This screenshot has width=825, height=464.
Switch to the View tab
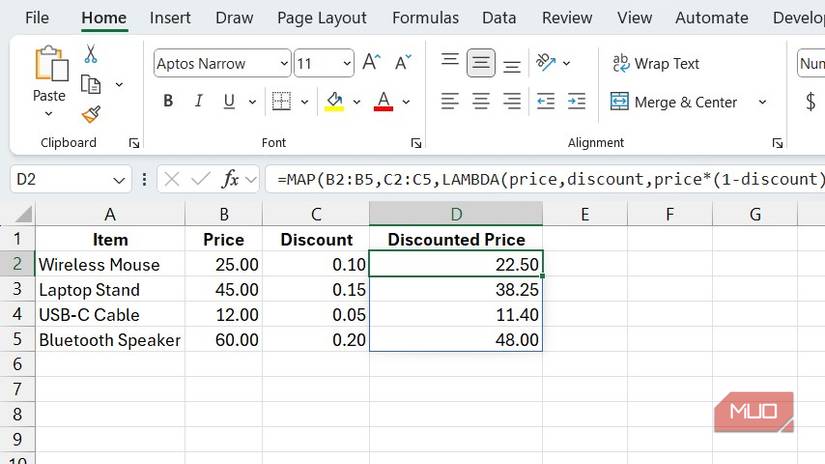click(635, 18)
